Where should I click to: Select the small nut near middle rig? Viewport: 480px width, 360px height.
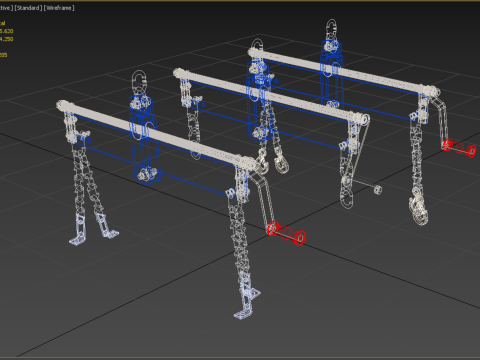click(x=378, y=190)
